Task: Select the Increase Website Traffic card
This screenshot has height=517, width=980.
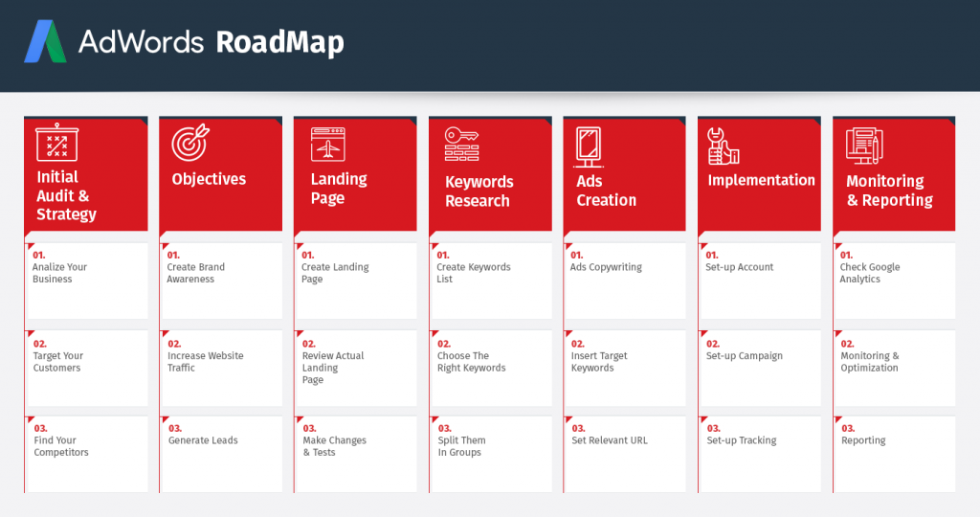Action: pyautogui.click(x=221, y=369)
